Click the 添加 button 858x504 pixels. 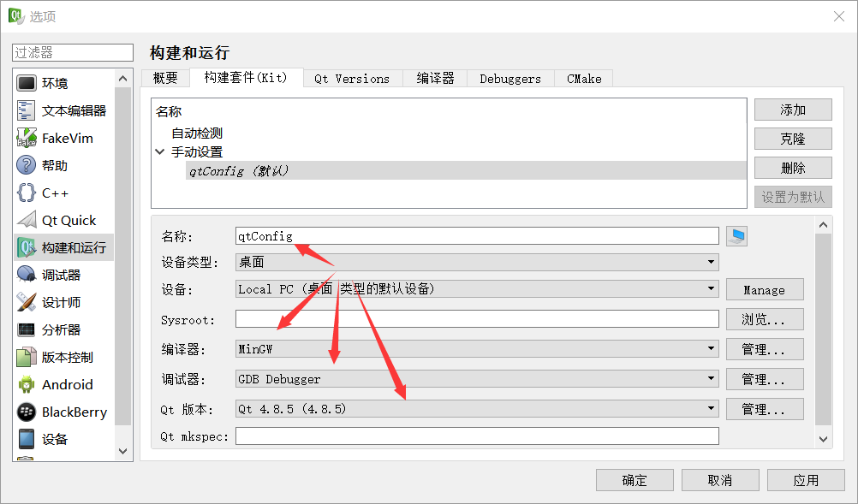793,110
